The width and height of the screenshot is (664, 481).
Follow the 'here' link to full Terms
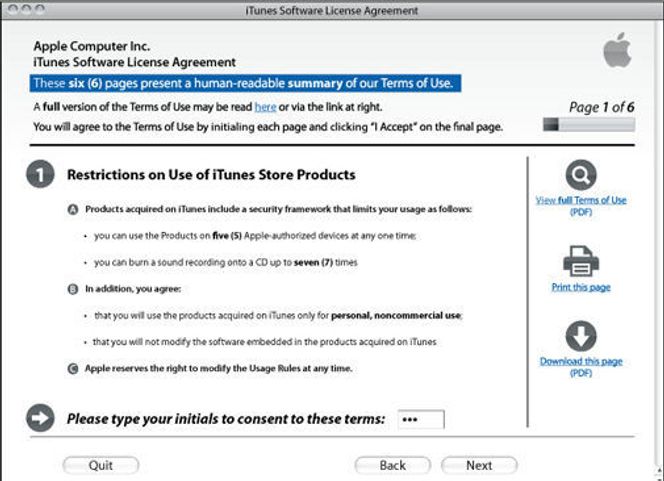[x=265, y=107]
